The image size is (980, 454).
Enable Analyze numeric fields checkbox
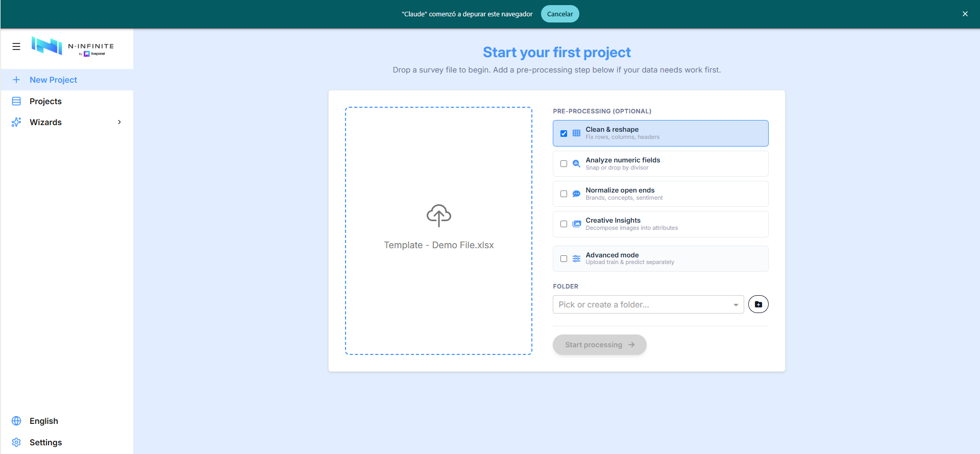(563, 163)
